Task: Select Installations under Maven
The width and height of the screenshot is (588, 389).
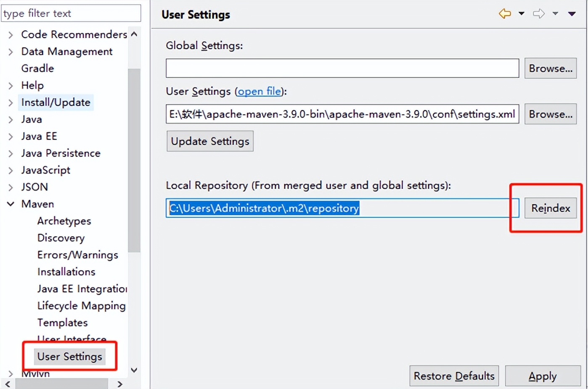Action: [x=66, y=272]
